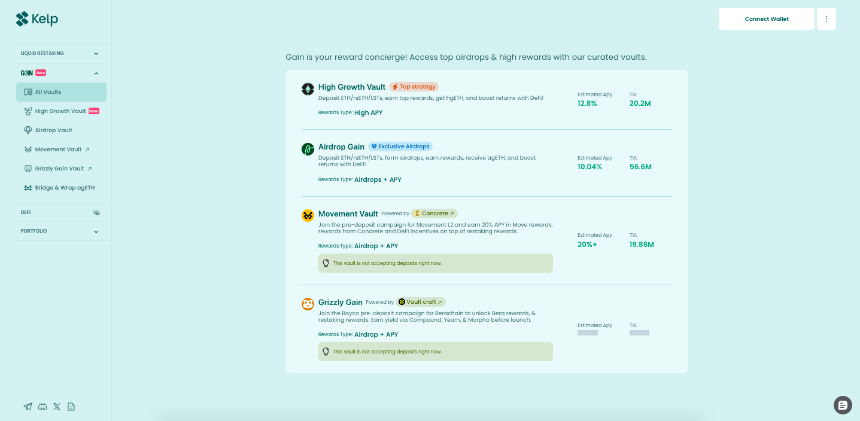Click the Exclusive Airdrops badge
This screenshot has height=421, width=860.
(400, 146)
